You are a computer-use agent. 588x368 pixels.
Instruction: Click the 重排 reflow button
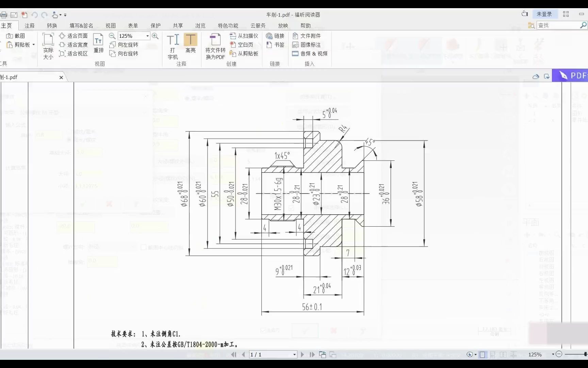tap(98, 43)
